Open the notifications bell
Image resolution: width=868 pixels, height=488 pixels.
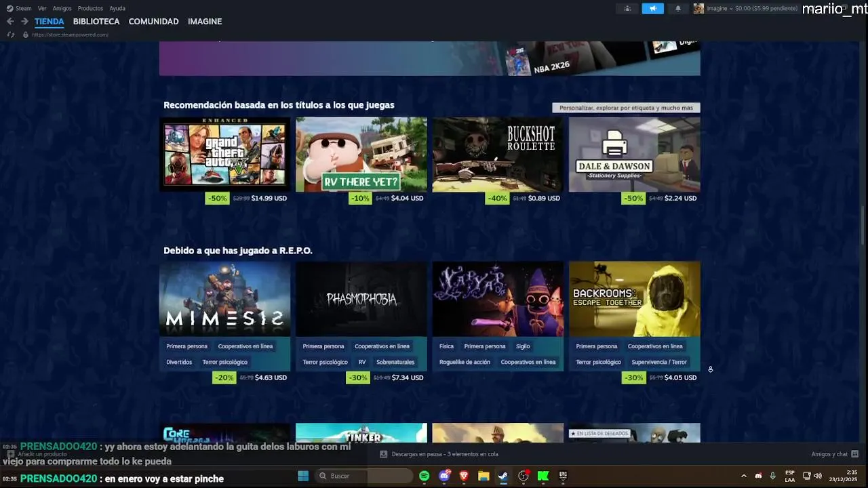678,8
